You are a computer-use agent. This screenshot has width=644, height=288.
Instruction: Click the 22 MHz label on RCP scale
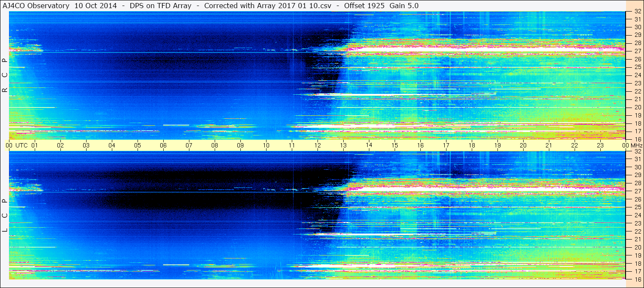(637, 91)
